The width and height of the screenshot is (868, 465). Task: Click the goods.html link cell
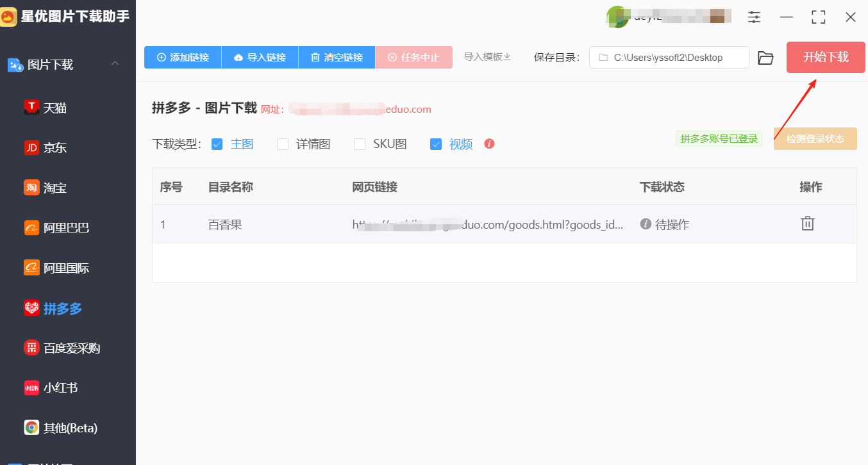pyautogui.click(x=488, y=224)
